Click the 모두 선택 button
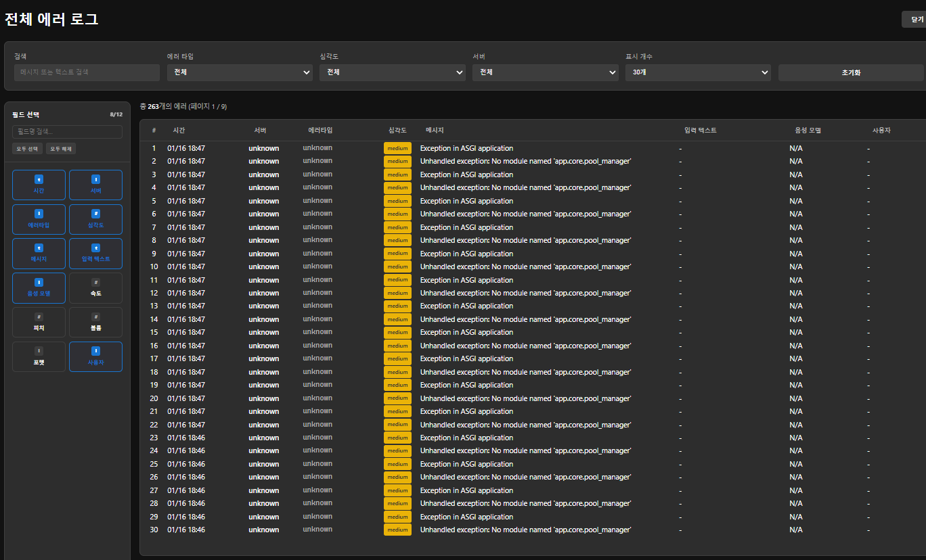Image resolution: width=926 pixels, height=560 pixels. click(28, 149)
